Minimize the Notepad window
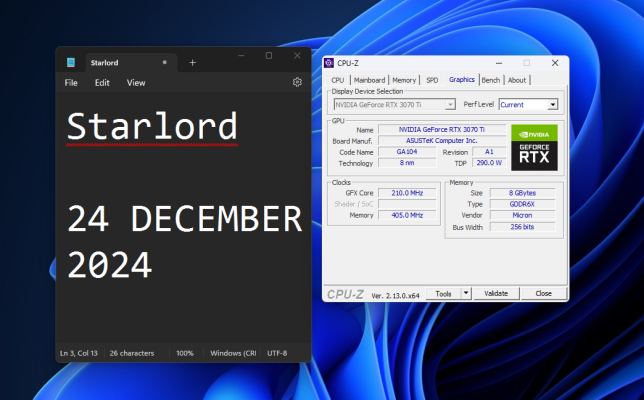644x400 pixels. (241, 55)
